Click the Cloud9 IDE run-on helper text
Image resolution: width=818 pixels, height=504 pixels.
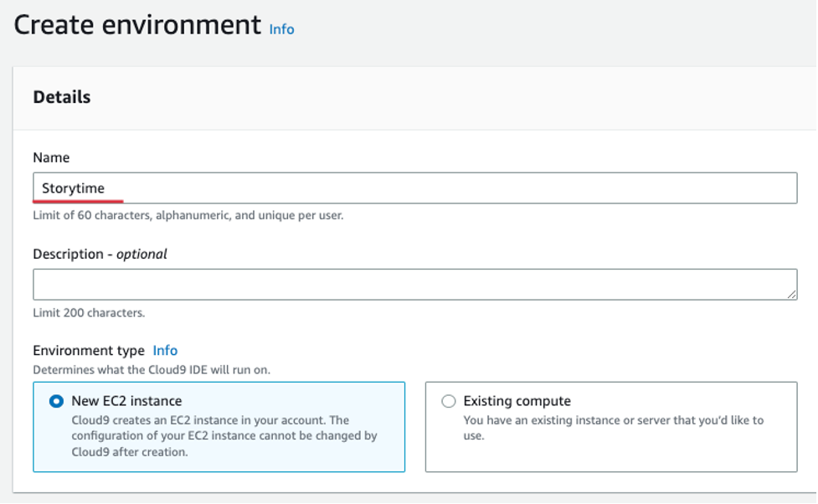click(152, 369)
